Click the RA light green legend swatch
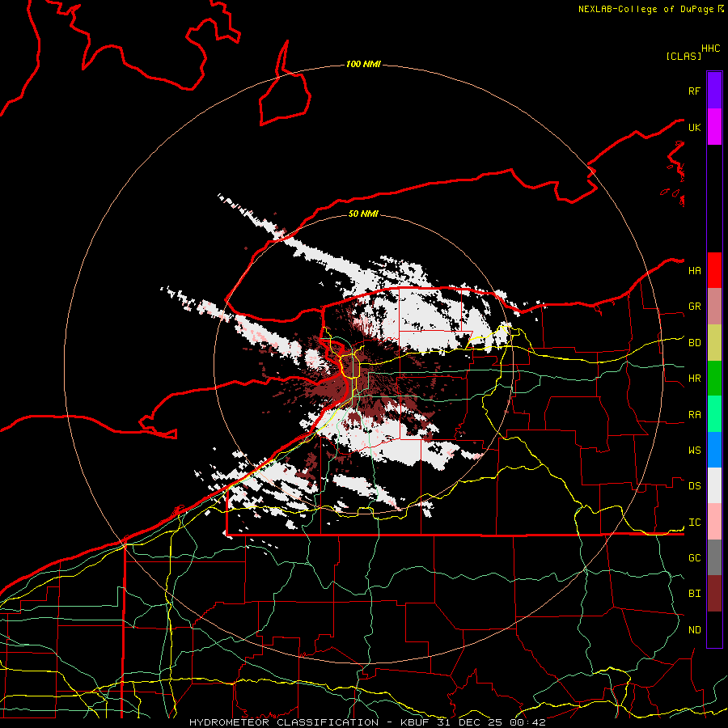This screenshot has width=728, height=728. [x=714, y=414]
